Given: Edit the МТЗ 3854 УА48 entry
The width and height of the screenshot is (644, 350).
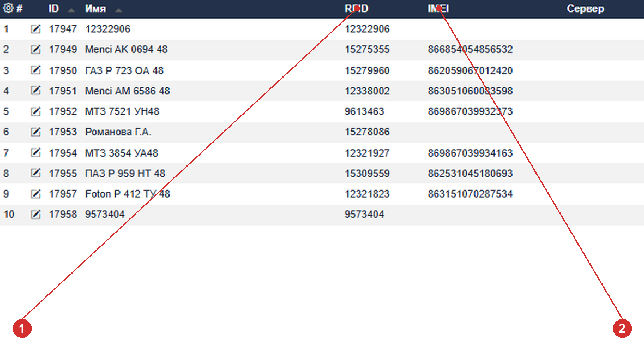Looking at the screenshot, I should pyautogui.click(x=36, y=153).
